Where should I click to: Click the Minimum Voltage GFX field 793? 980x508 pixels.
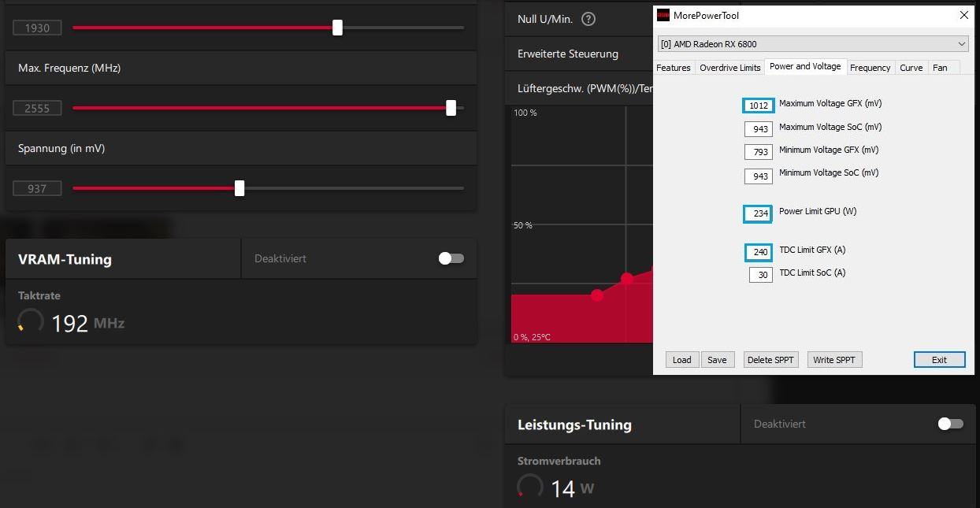click(x=759, y=152)
